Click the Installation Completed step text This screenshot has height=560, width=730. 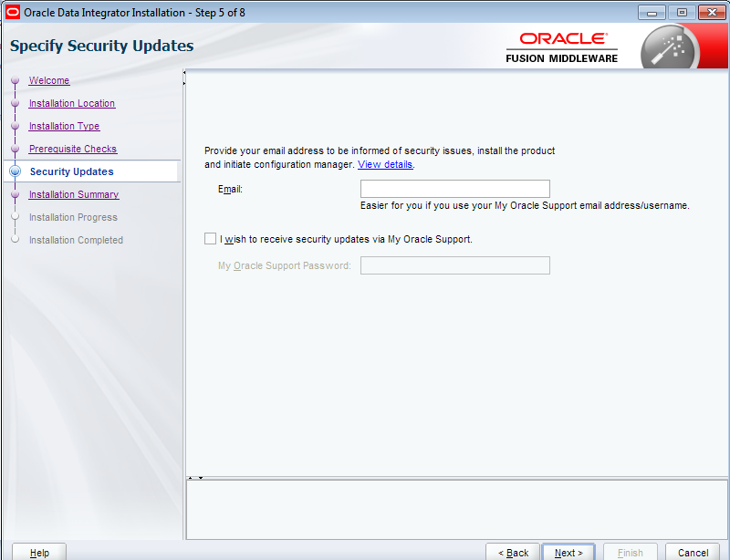click(76, 240)
